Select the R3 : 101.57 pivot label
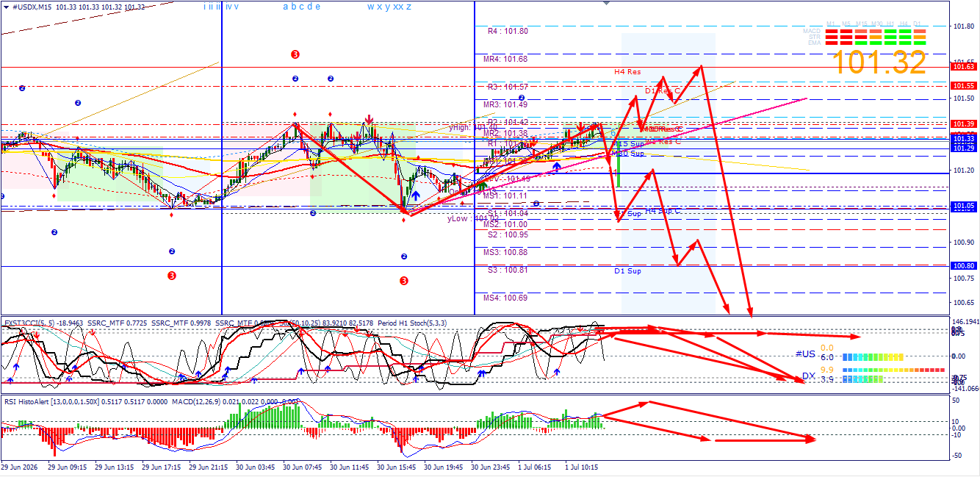Image resolution: width=980 pixels, height=477 pixels. 508,87
